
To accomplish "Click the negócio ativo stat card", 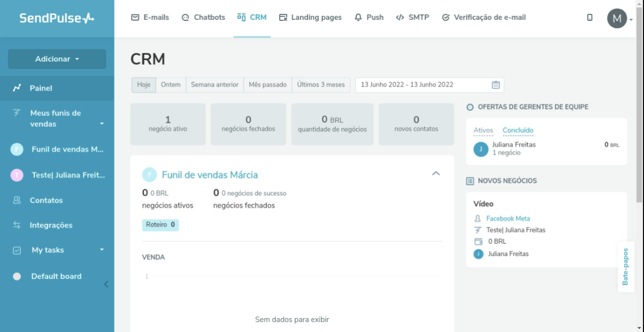I will (168, 124).
